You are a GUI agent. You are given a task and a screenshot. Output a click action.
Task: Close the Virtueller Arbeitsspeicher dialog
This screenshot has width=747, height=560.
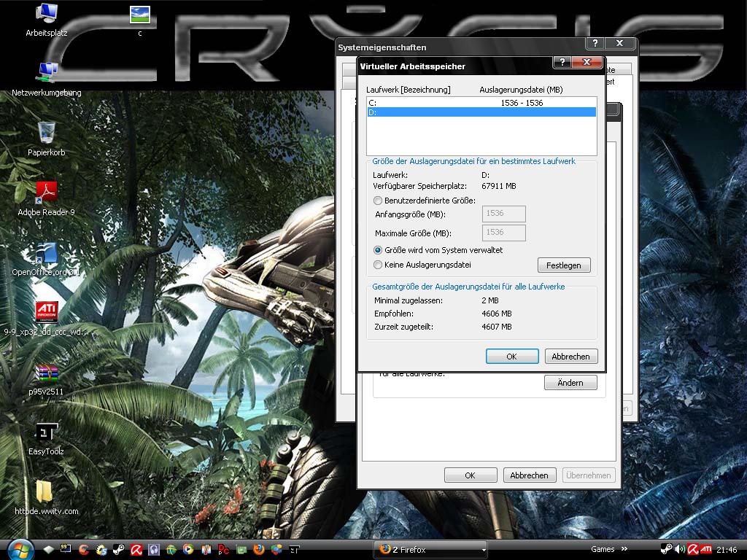pos(587,62)
